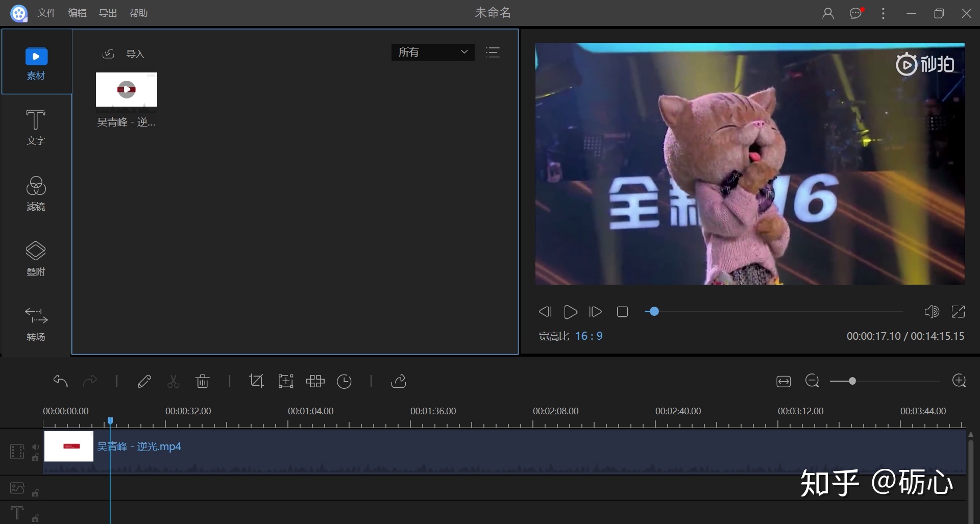Expand the 所有 filter dropdown

click(433, 52)
